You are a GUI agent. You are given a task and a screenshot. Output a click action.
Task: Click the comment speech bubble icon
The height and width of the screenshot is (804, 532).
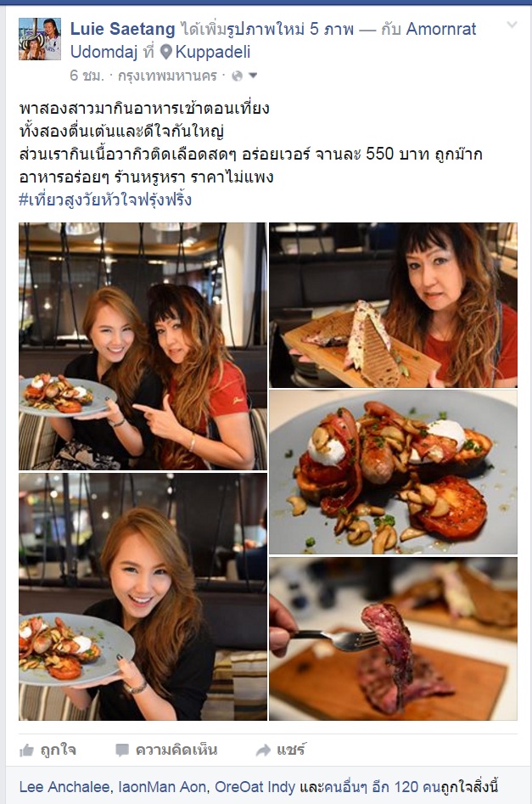pos(121,751)
